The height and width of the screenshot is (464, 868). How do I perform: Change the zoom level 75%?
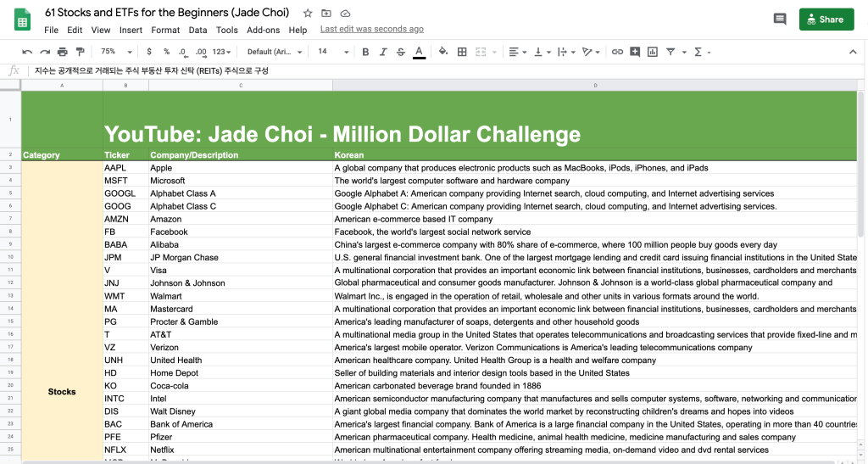tap(115, 52)
